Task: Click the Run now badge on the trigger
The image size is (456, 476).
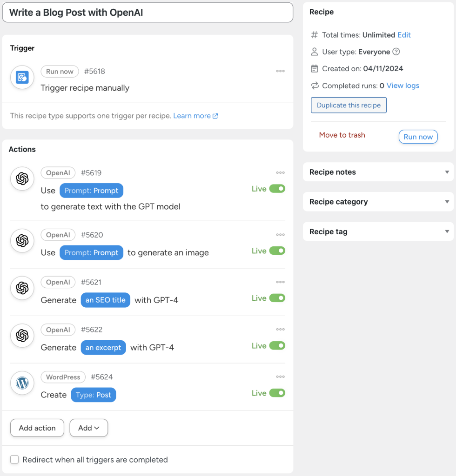Action: pos(60,71)
